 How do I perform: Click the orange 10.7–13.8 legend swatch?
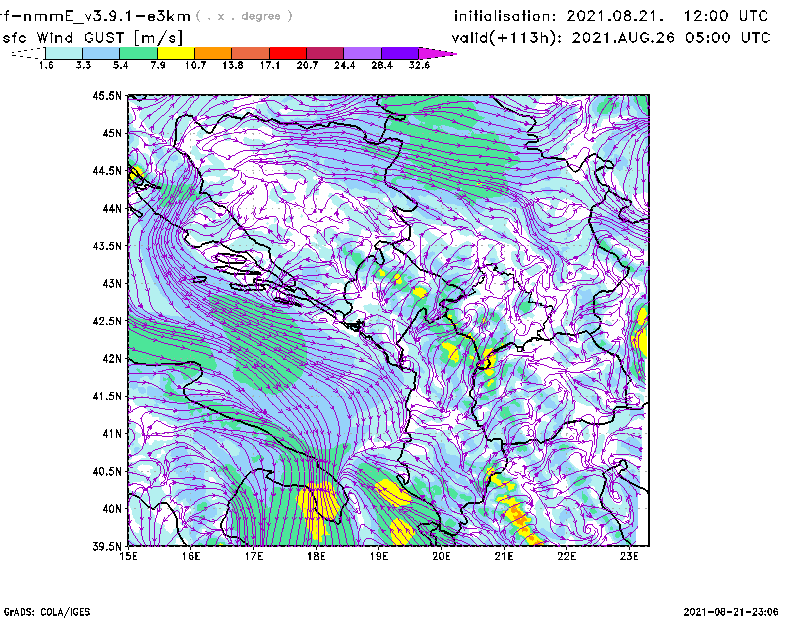pyautogui.click(x=213, y=53)
